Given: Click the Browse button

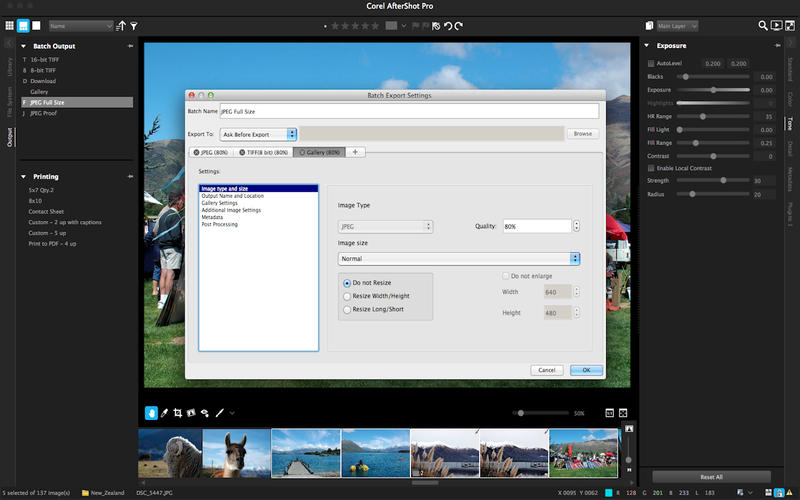Looking at the screenshot, I should [582, 133].
